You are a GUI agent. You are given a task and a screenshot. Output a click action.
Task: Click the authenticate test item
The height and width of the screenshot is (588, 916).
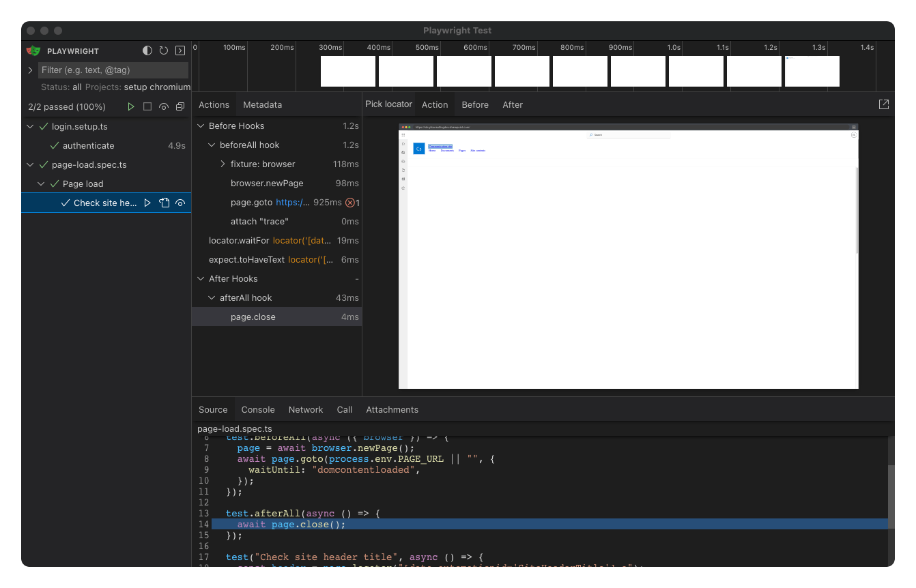(x=88, y=146)
